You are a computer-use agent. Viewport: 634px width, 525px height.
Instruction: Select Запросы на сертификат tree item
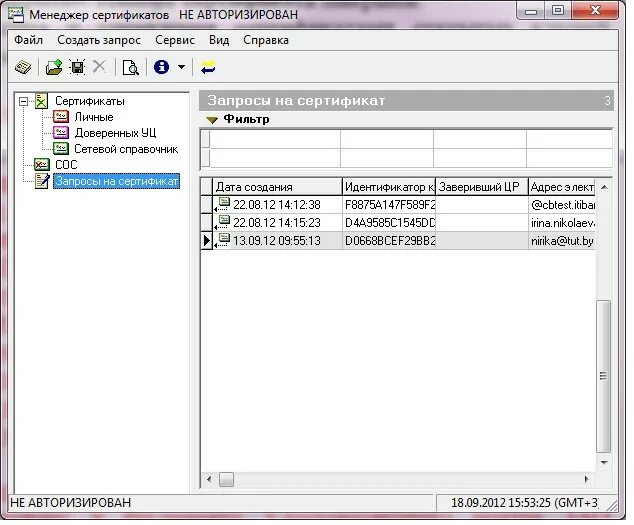116,181
